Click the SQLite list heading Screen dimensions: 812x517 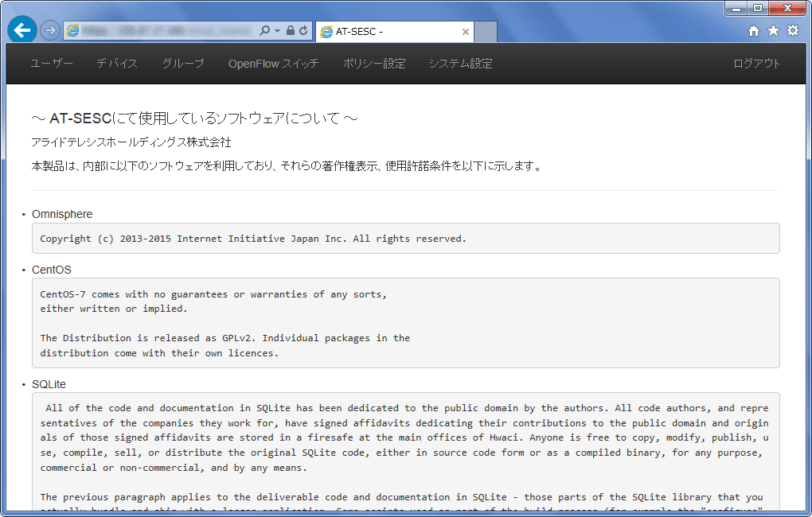click(x=49, y=384)
